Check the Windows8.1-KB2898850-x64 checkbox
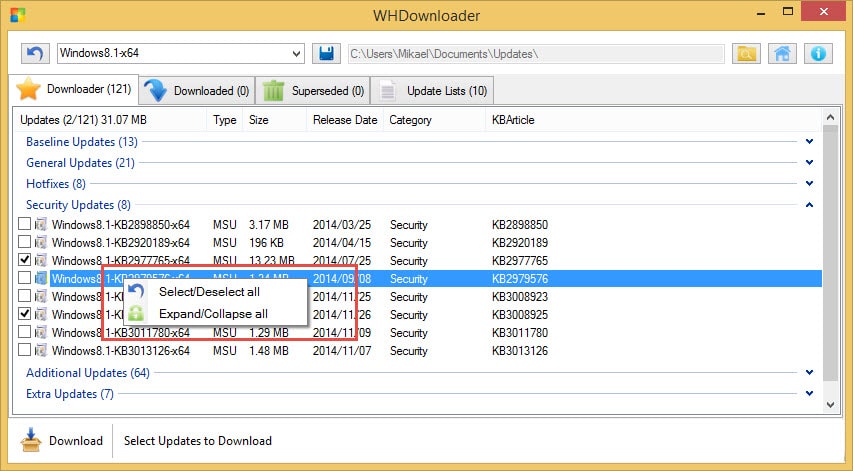Image resolution: width=853 pixels, height=471 pixels. (x=24, y=224)
